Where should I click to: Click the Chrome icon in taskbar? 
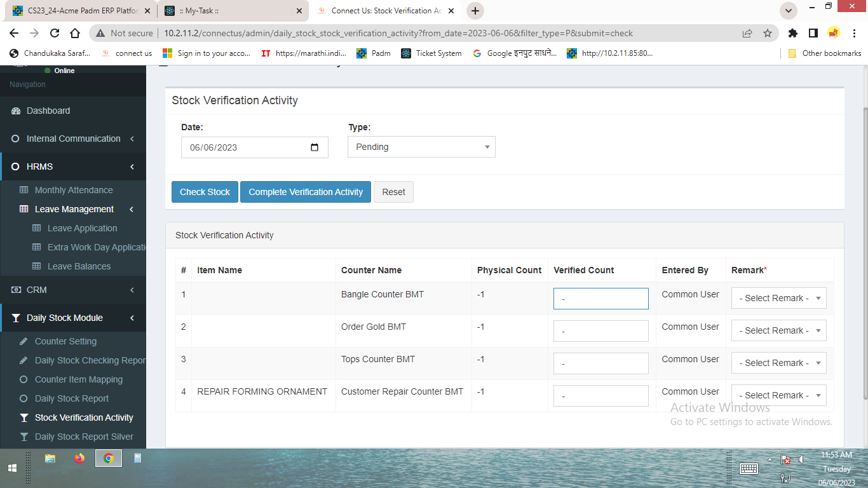[109, 458]
